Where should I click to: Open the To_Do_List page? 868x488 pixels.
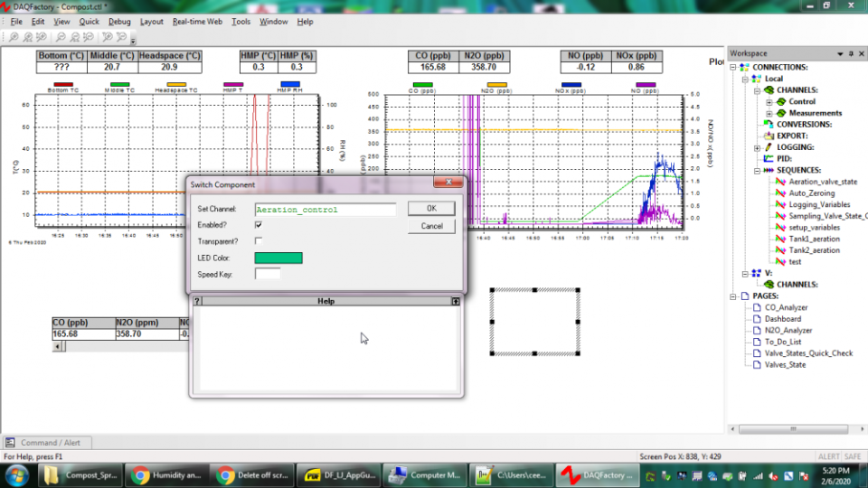pos(783,342)
